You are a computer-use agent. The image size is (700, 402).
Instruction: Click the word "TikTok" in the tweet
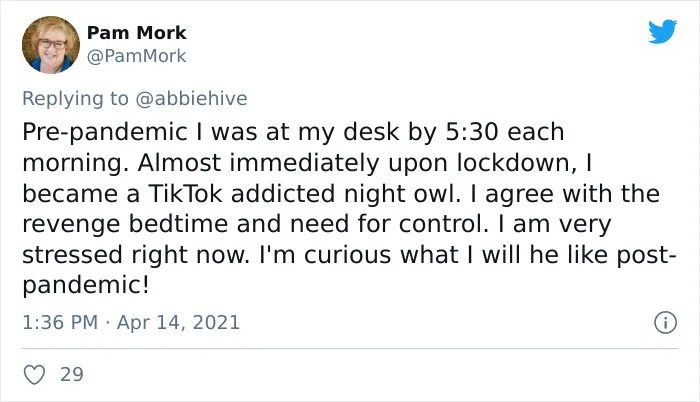[185, 193]
